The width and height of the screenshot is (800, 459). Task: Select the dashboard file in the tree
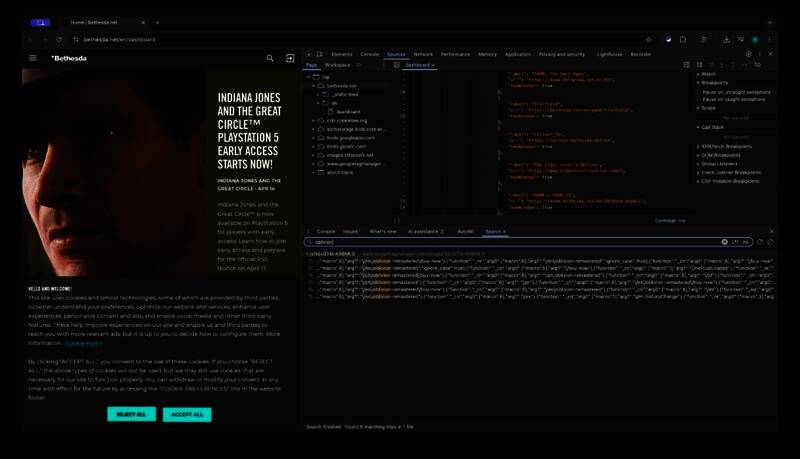[x=347, y=111]
